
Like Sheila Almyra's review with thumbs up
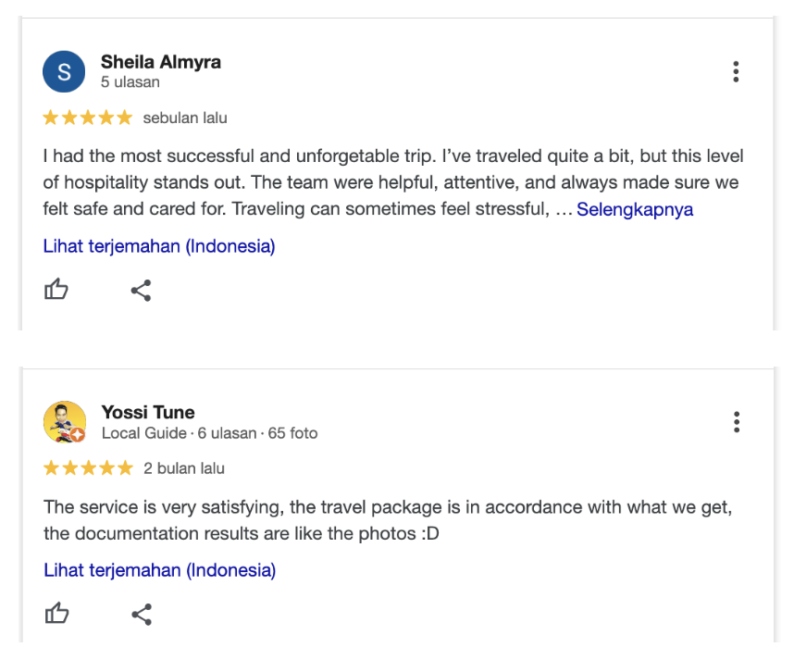pos(56,291)
